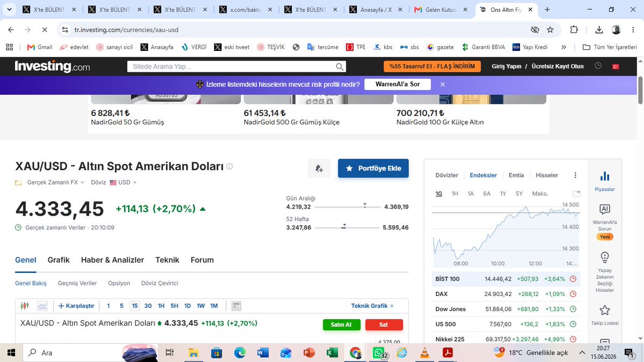The image size is (644, 362).
Task: Open the Teknik Grafik link
Action: 372,306
